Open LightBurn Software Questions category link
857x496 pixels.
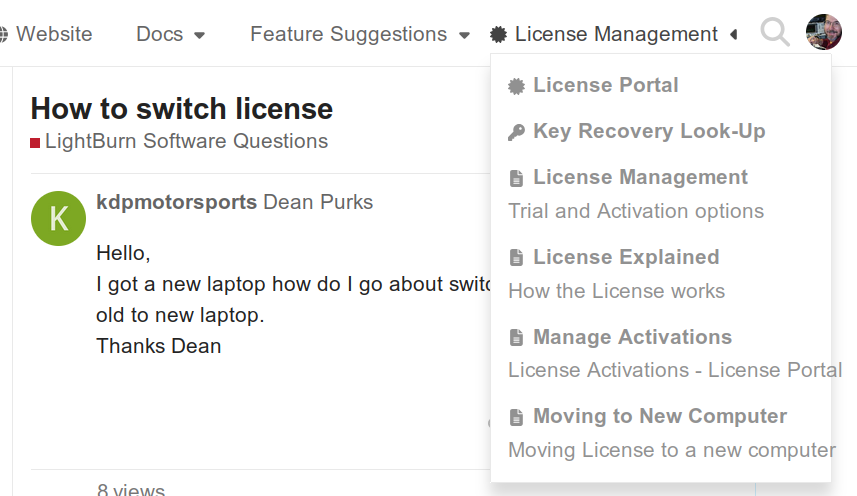[186, 141]
